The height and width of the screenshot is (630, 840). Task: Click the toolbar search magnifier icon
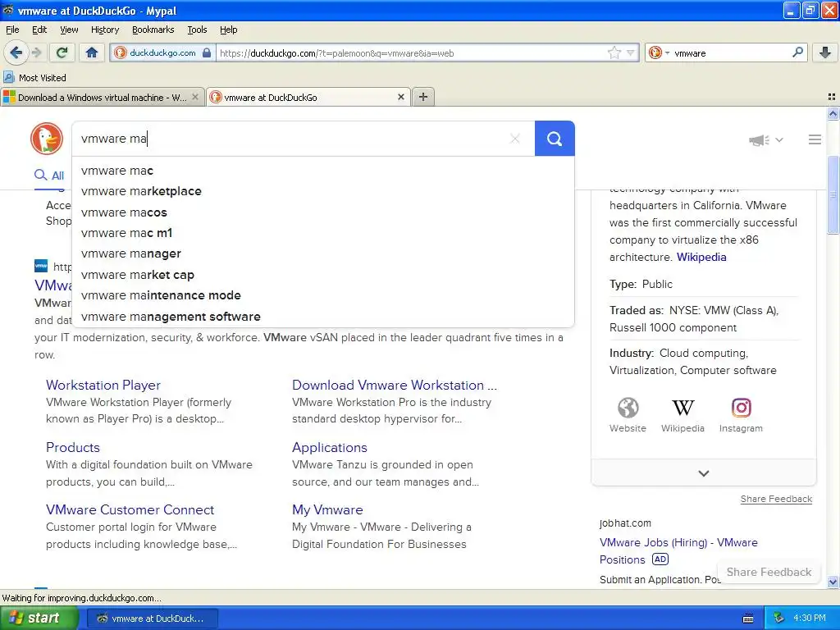797,52
